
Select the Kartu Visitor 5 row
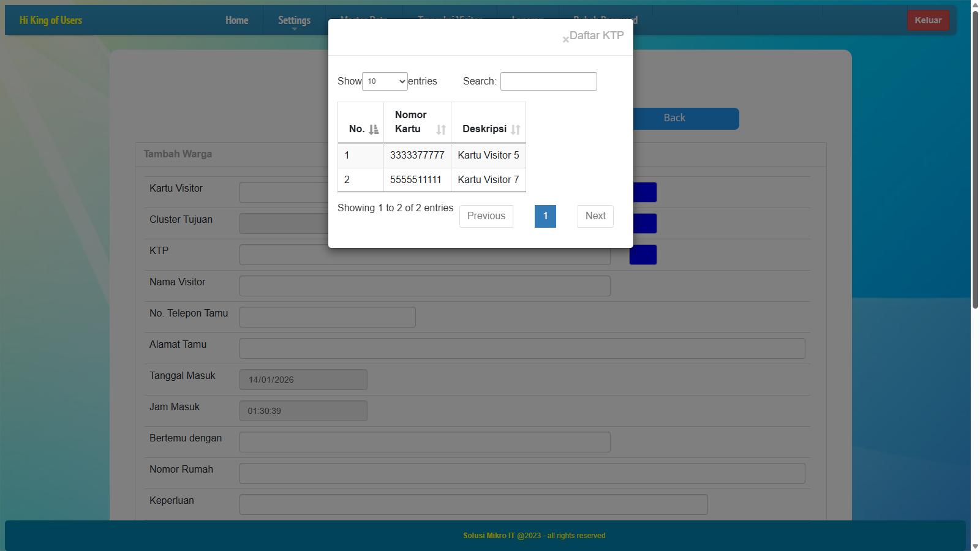coord(488,156)
